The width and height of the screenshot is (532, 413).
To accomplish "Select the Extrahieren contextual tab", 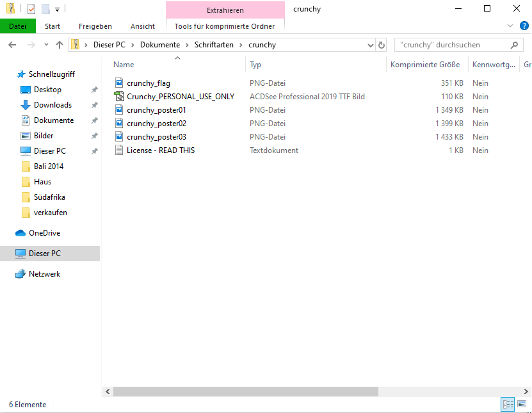I will coord(225,10).
